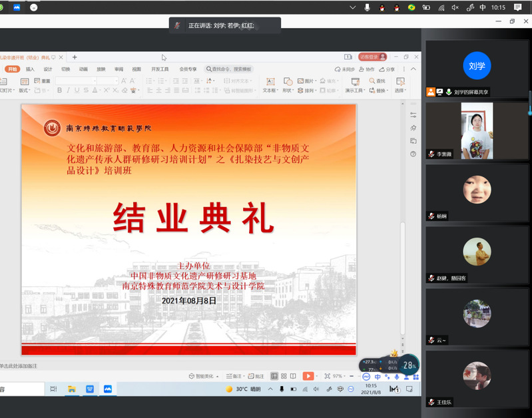Open the font name combo box
Screen dimensions: 532x418
coord(75,81)
